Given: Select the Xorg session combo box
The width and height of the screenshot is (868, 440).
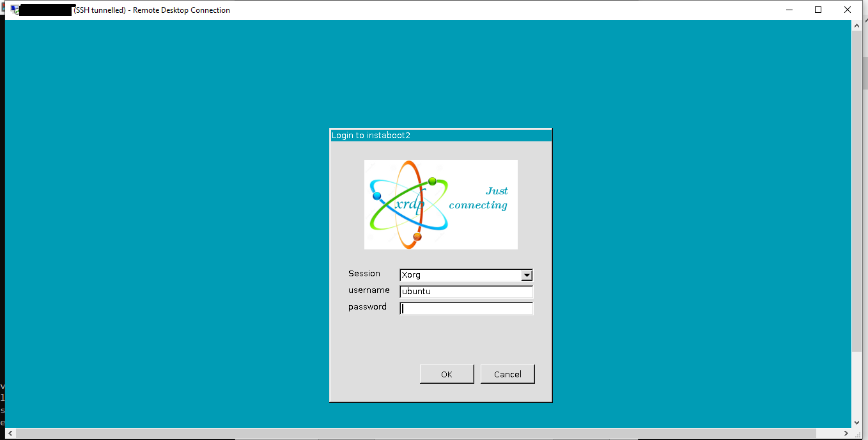Looking at the screenshot, I should click(460, 275).
